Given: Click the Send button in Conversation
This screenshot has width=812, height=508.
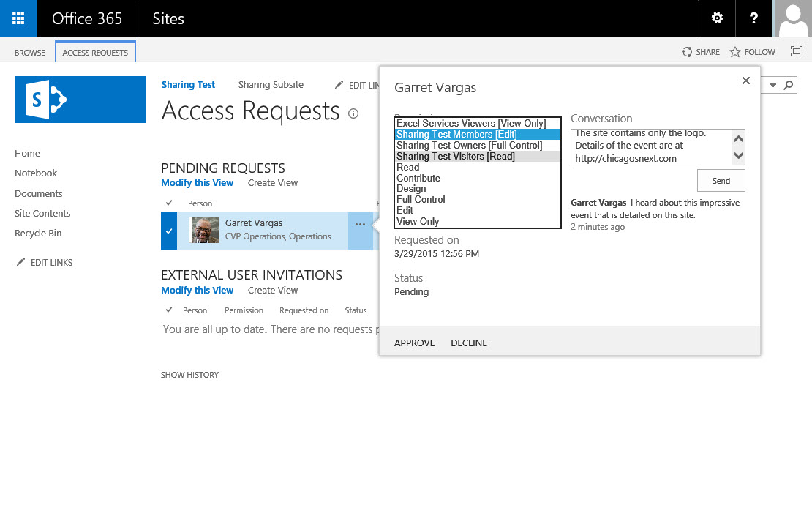Looking at the screenshot, I should [721, 180].
